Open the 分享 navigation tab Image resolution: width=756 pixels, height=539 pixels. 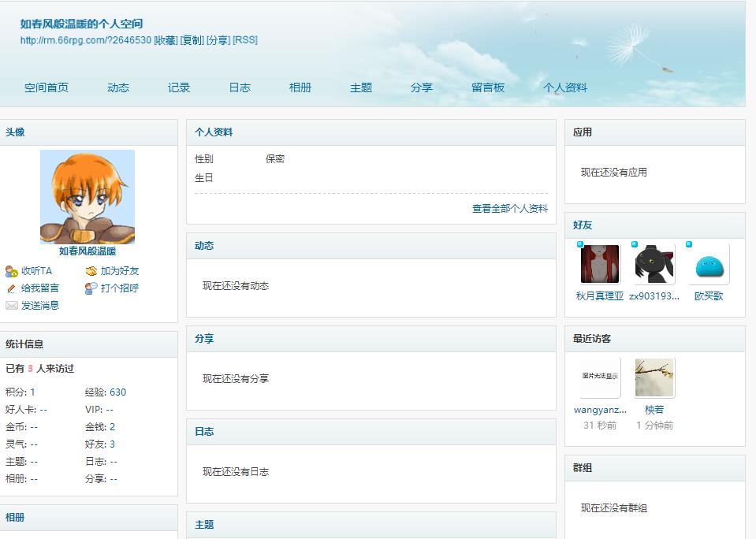click(422, 87)
